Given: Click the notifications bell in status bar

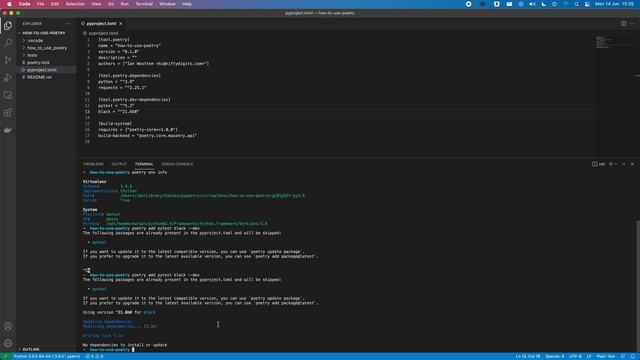Looking at the screenshot, I should pyautogui.click(x=632, y=356).
